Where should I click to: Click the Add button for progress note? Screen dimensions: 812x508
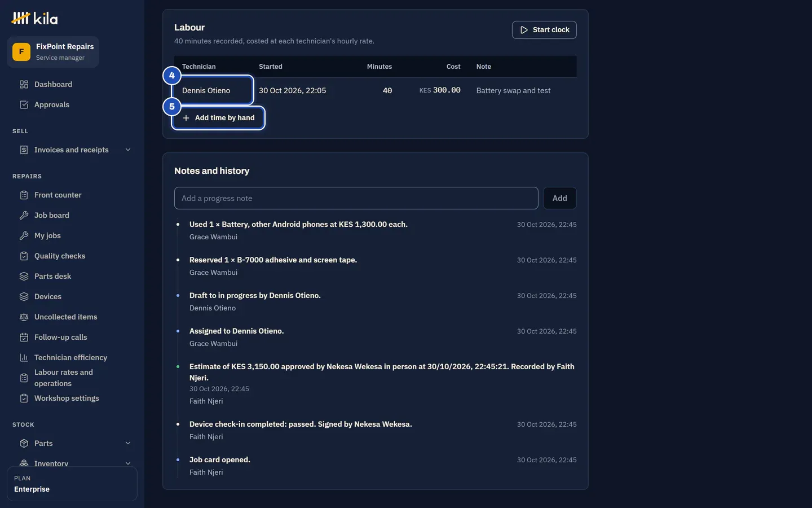(559, 198)
